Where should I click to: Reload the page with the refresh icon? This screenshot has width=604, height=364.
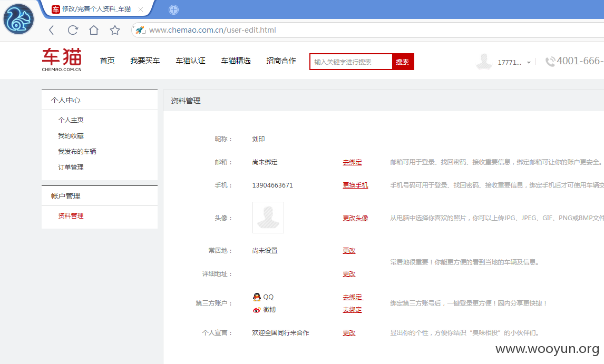pos(73,30)
